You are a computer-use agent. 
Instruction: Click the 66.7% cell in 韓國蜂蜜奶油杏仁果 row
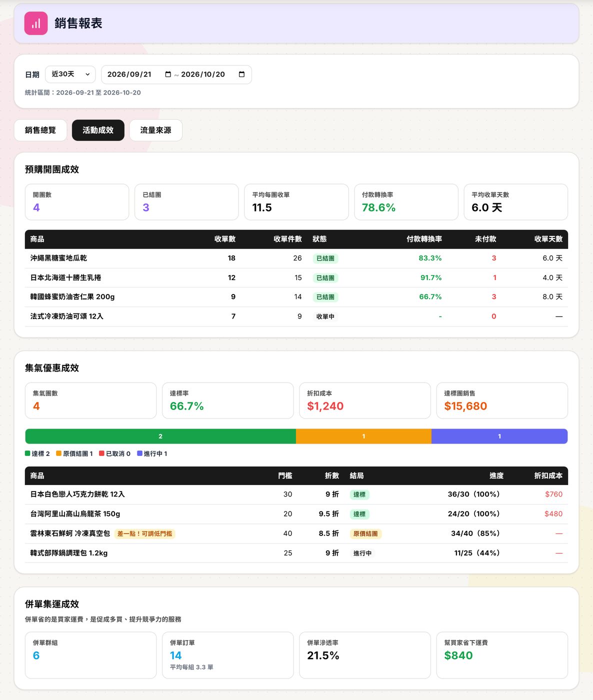pyautogui.click(x=430, y=297)
